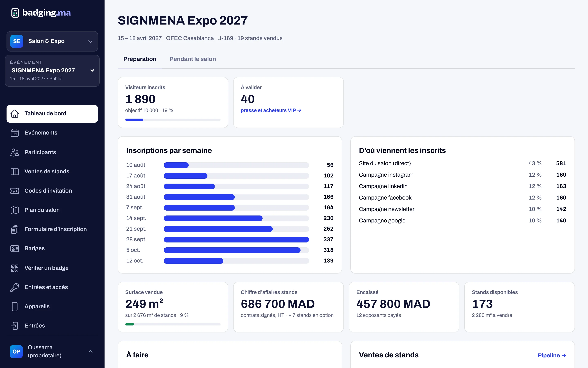
Task: Open Ventes de stands in the sidebar
Action: tap(52, 172)
